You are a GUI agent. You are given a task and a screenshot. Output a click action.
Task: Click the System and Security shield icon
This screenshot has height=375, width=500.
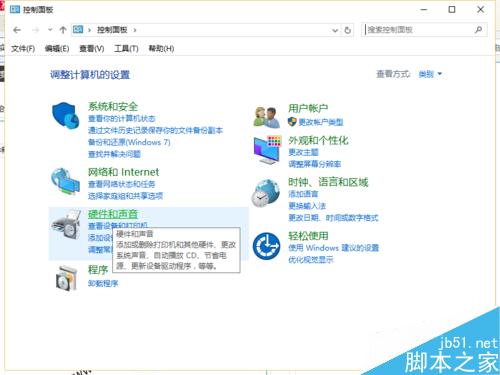pos(66,115)
